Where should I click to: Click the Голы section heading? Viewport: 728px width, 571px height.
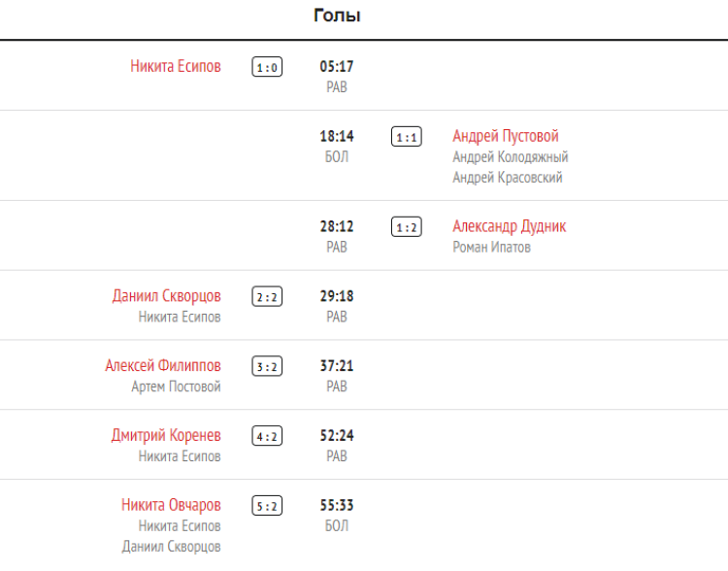coord(337,16)
